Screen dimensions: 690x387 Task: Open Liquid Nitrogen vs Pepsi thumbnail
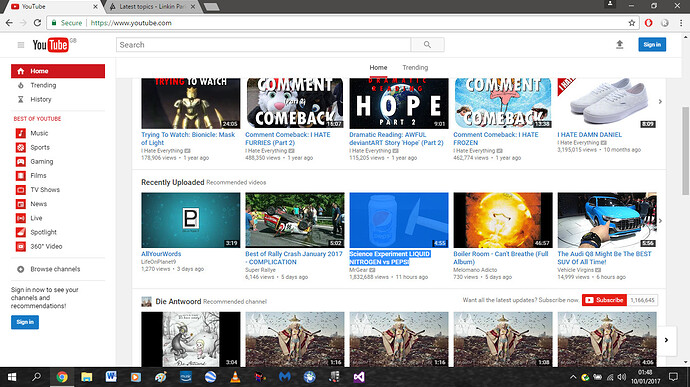click(399, 220)
